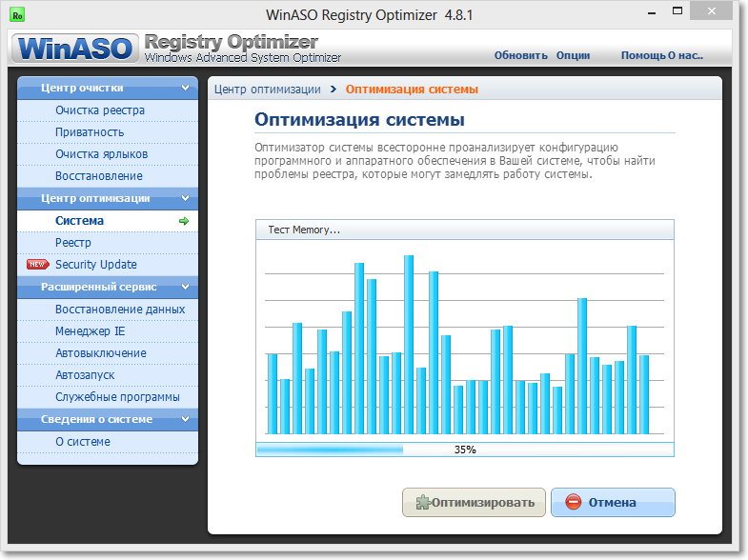Click the app icon in title bar
Screen dimensions: 748x560
pos(17,15)
